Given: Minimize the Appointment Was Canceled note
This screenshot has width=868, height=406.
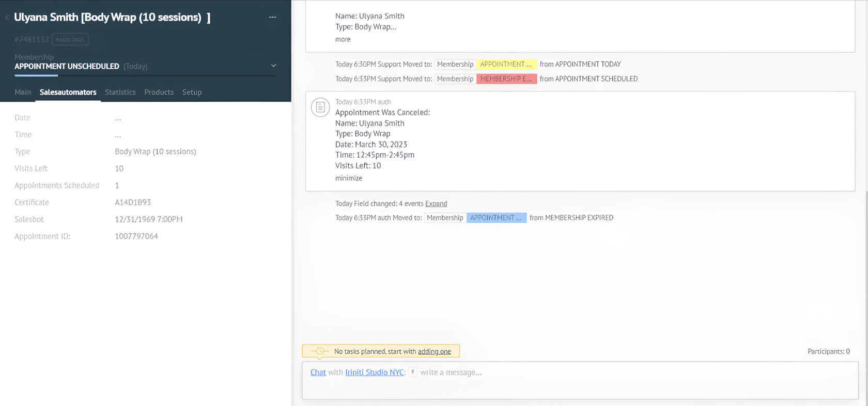Looking at the screenshot, I should [348, 178].
